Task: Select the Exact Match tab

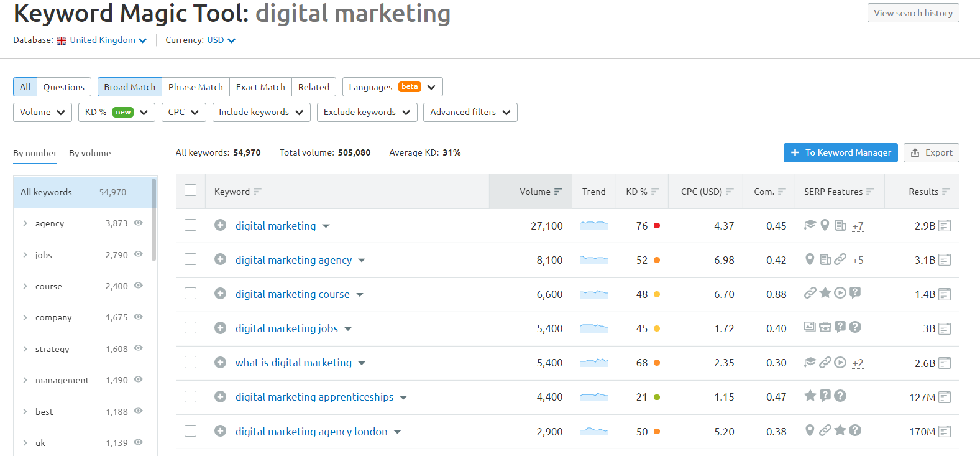Action: pos(260,87)
